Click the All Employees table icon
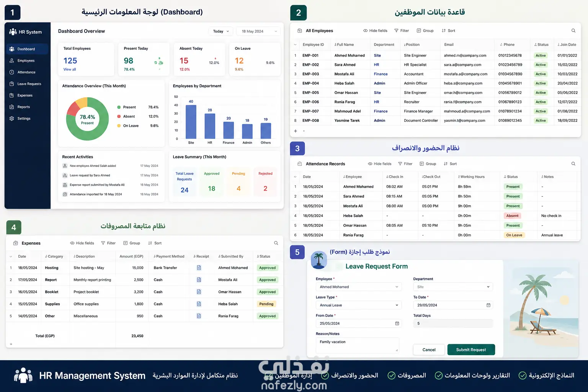Viewport: 588px width, 392px height. [x=300, y=31]
